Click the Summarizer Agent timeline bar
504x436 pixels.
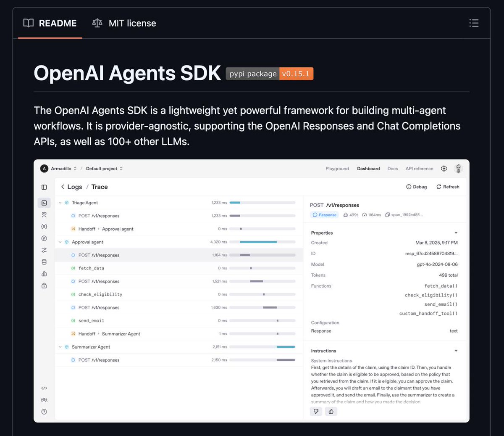coord(286,347)
